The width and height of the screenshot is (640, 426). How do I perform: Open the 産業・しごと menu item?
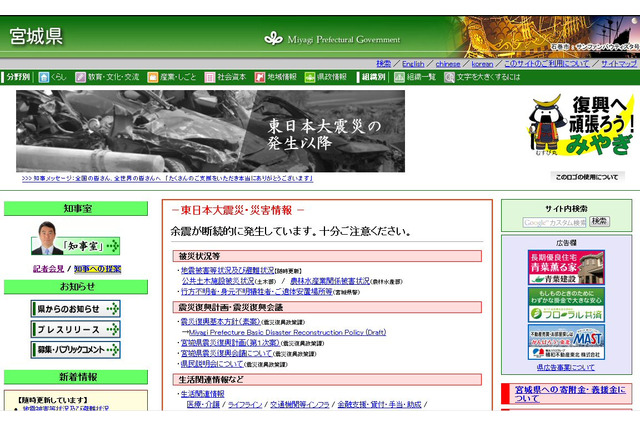click(x=178, y=77)
